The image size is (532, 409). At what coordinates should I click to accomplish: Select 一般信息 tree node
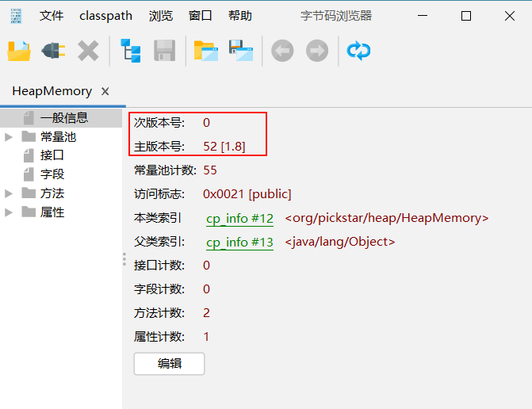click(61, 118)
